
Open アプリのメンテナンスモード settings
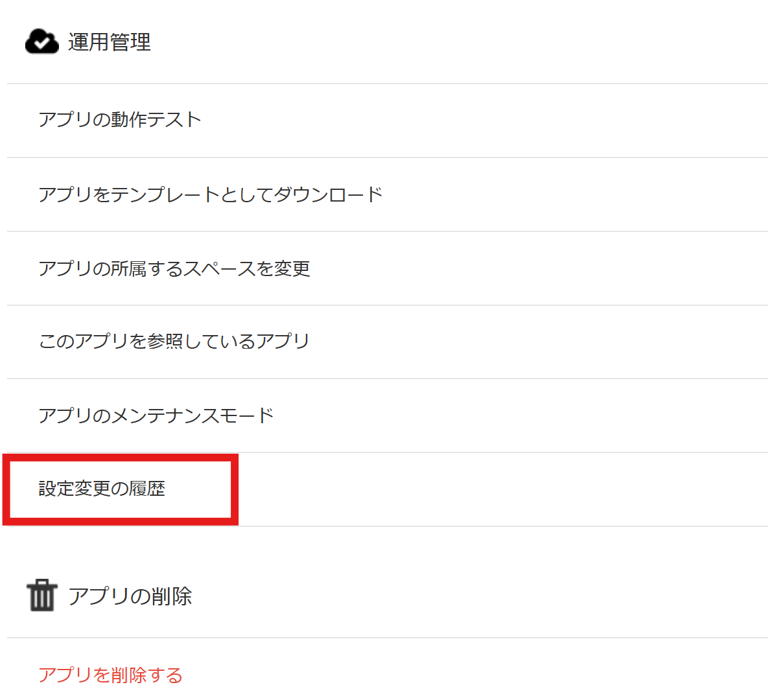tap(156, 415)
